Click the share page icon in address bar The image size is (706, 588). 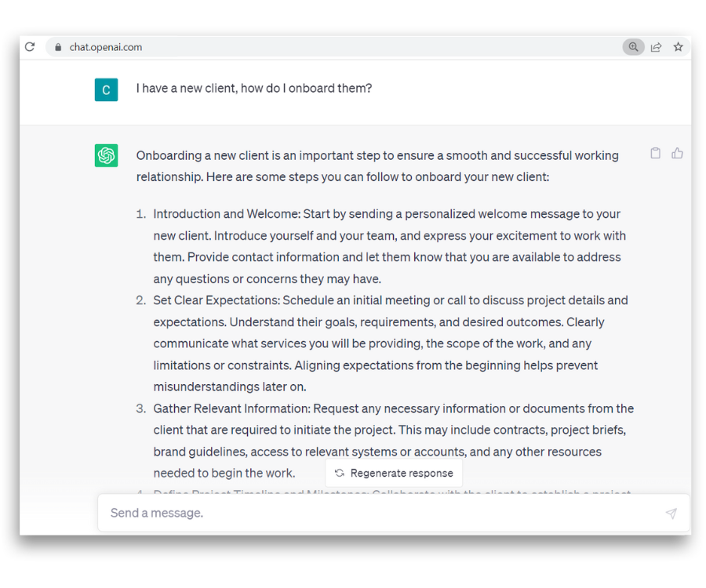656,47
